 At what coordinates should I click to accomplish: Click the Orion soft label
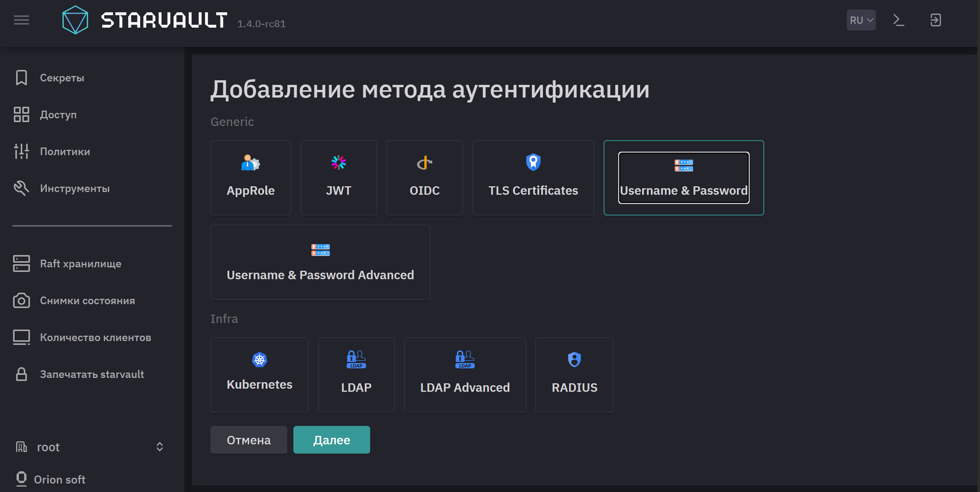pos(60,479)
